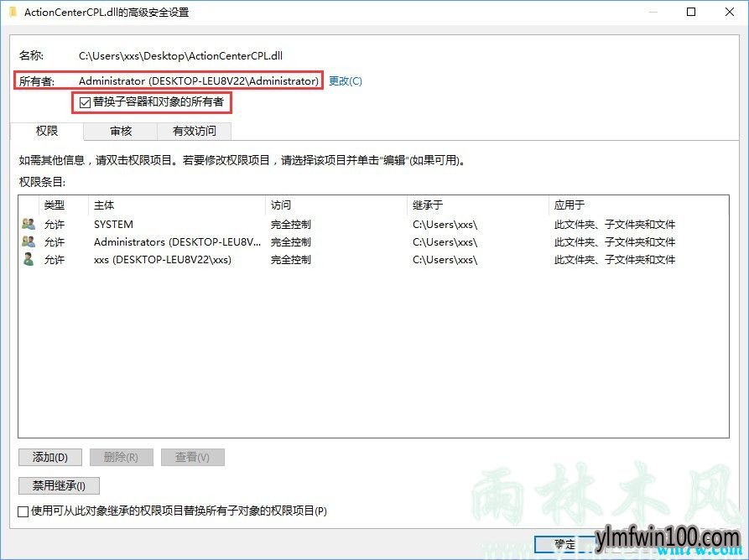Click the file path C:\Users\xxs\Desktop\ActionCenterCPL.dll
The image size is (749, 560).
[180, 56]
